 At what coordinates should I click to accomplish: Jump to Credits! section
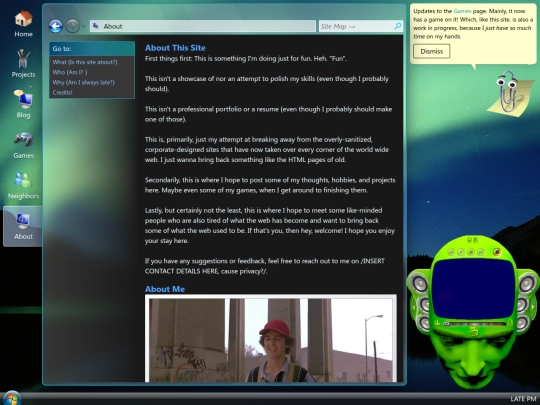click(62, 92)
